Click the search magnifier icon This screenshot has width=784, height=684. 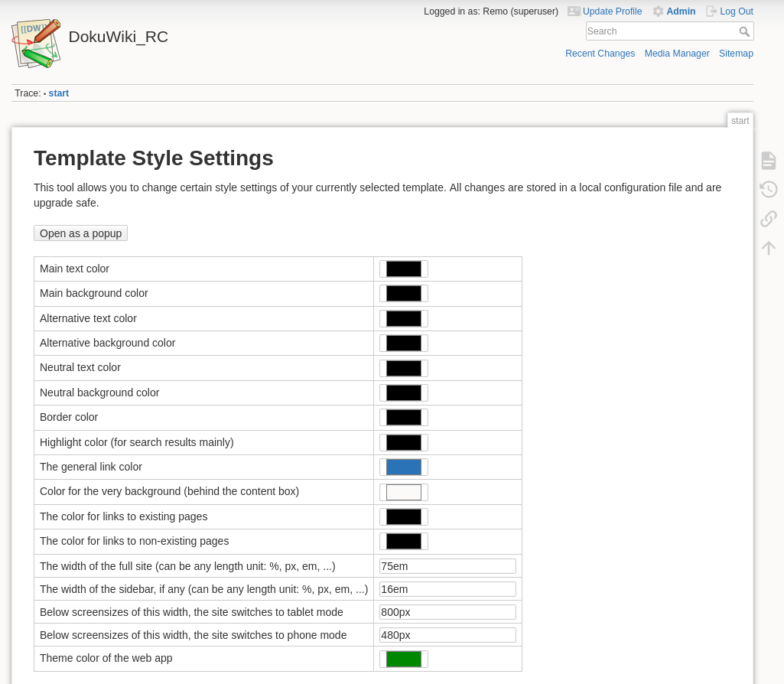pyautogui.click(x=745, y=31)
